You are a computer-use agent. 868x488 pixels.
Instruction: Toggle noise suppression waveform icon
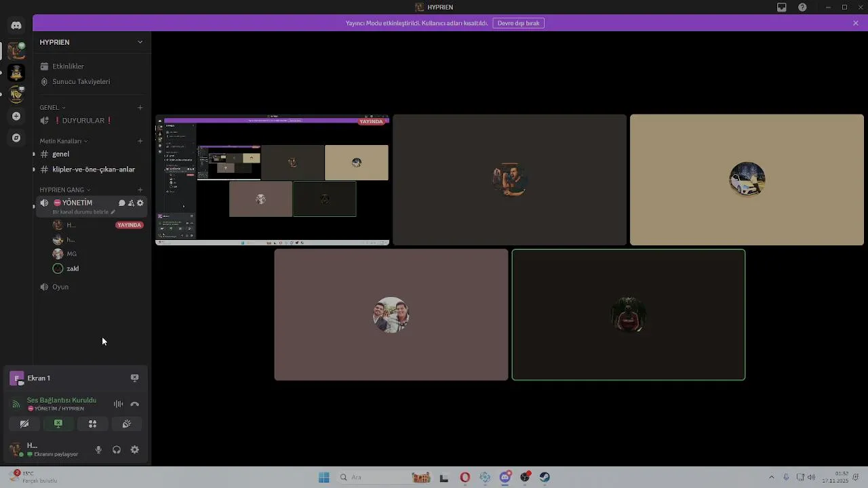pos(119,404)
